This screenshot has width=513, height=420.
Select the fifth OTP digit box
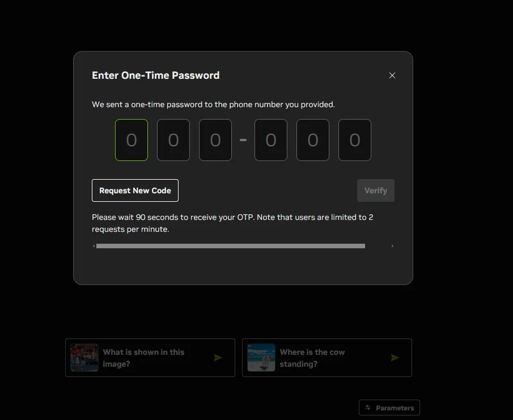313,140
